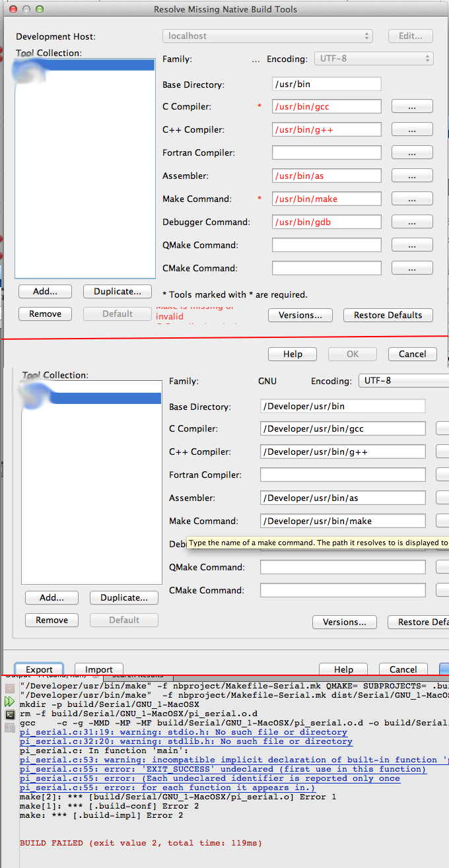Screen dimensions: 449x868
Task: Click the 'mkdir -p build/Serial/GNU_1-MacOSX' output line
Action: (x=110, y=704)
